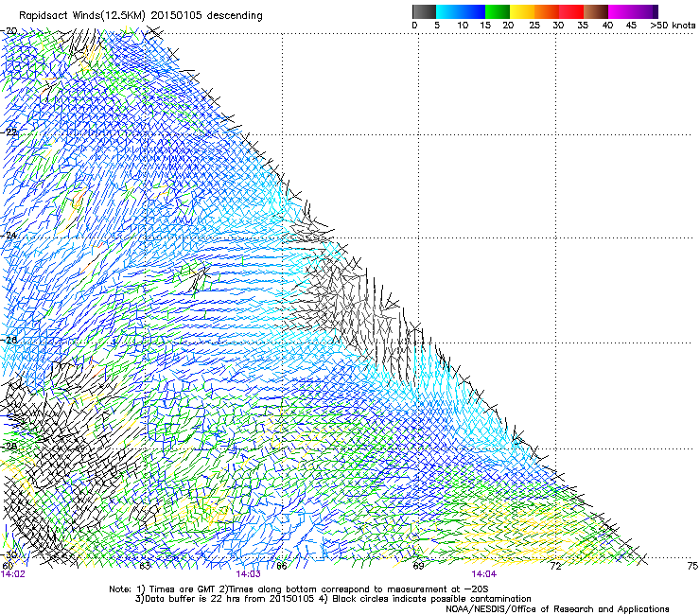Click the legend scale label '25'
700x615 pixels.
tap(534, 26)
